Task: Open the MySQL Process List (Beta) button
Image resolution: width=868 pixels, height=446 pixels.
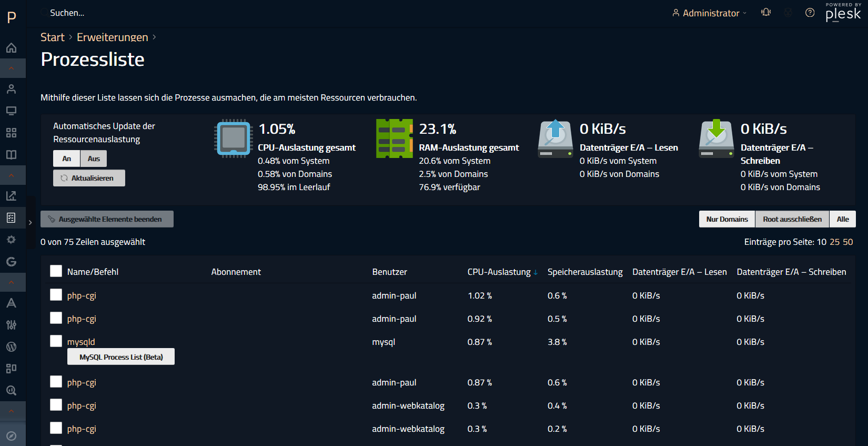Action: click(121, 357)
